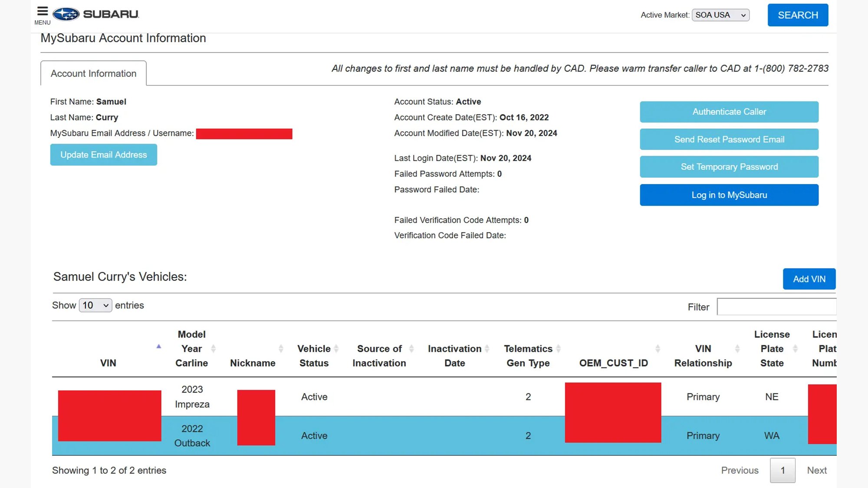868x488 pixels.
Task: Click the Account Status Active text
Action: click(437, 102)
